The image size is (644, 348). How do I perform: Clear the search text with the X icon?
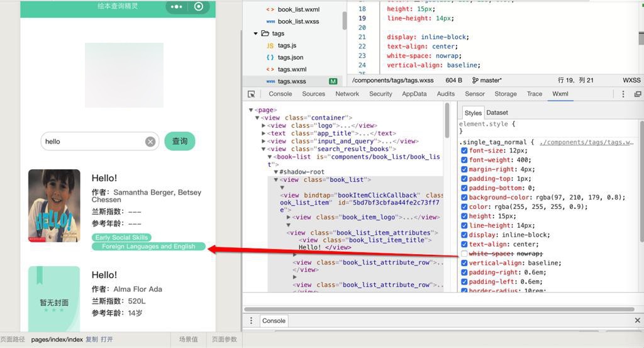[x=150, y=142]
